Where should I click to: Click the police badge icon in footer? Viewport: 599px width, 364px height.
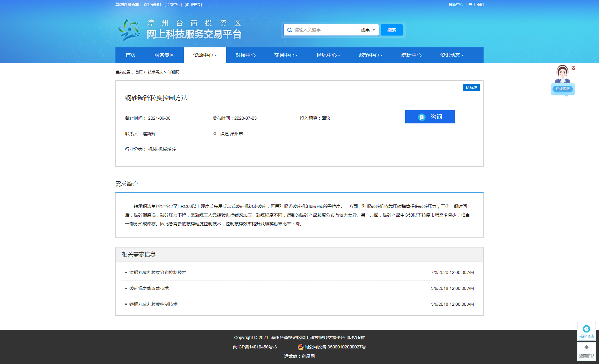coord(301,347)
